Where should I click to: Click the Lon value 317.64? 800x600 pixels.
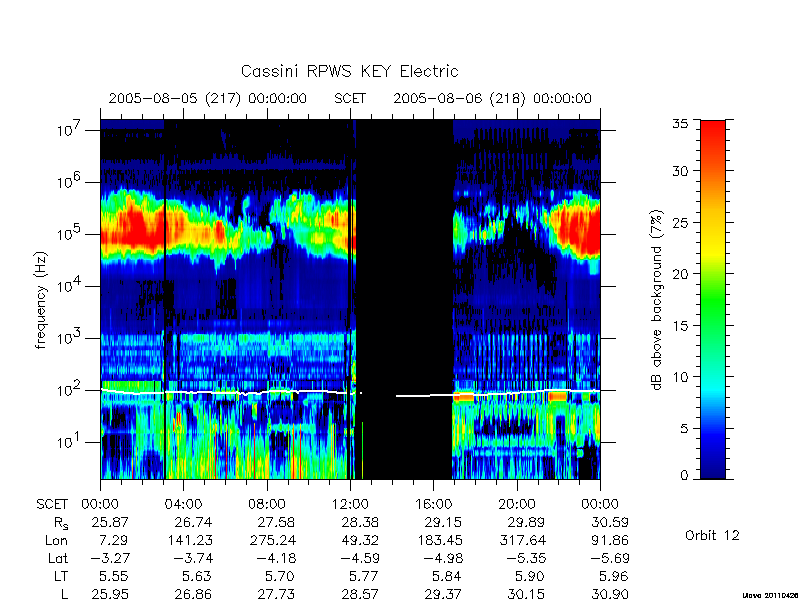[522, 540]
